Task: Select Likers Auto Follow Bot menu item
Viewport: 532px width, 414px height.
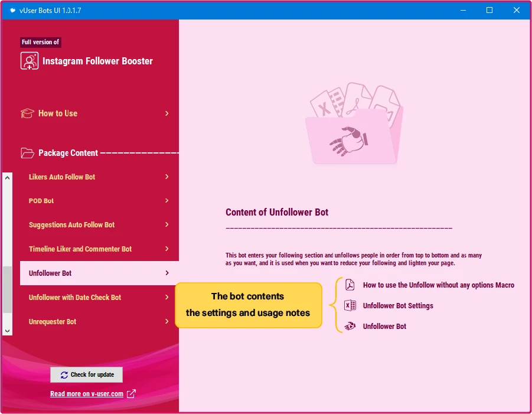Action: click(x=99, y=177)
